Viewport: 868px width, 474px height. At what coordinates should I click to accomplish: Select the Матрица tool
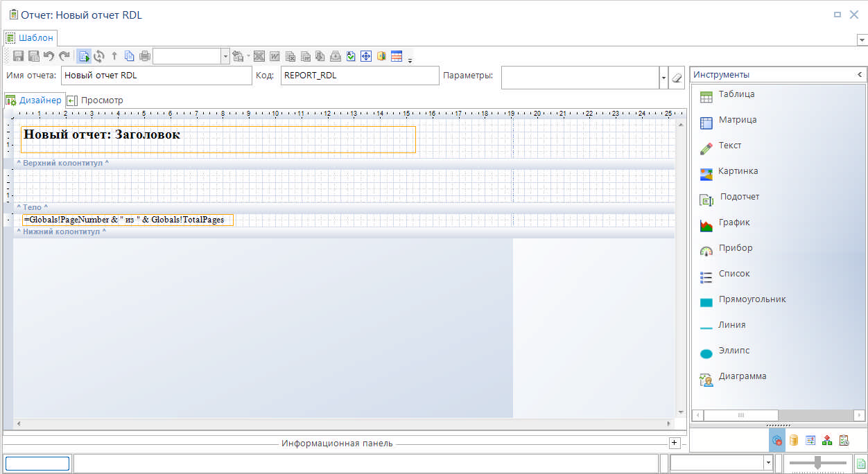pyautogui.click(x=737, y=121)
